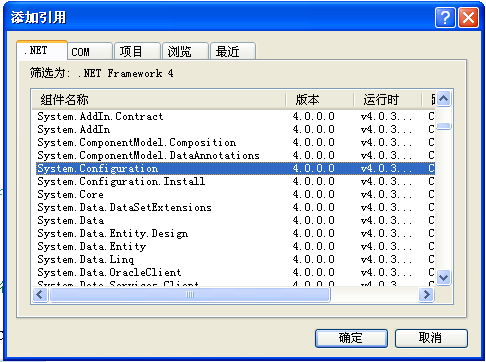The image size is (486, 362).
Task: Confirm with the 确定 button
Action: (351, 338)
